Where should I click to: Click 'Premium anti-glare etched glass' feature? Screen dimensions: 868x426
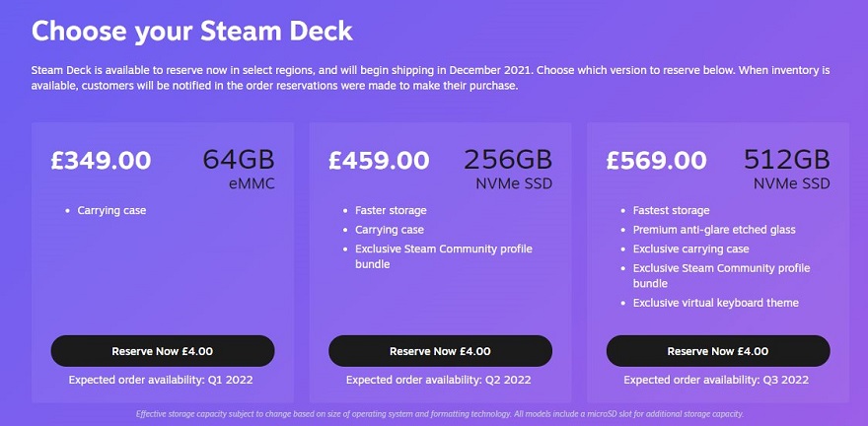coord(714,230)
